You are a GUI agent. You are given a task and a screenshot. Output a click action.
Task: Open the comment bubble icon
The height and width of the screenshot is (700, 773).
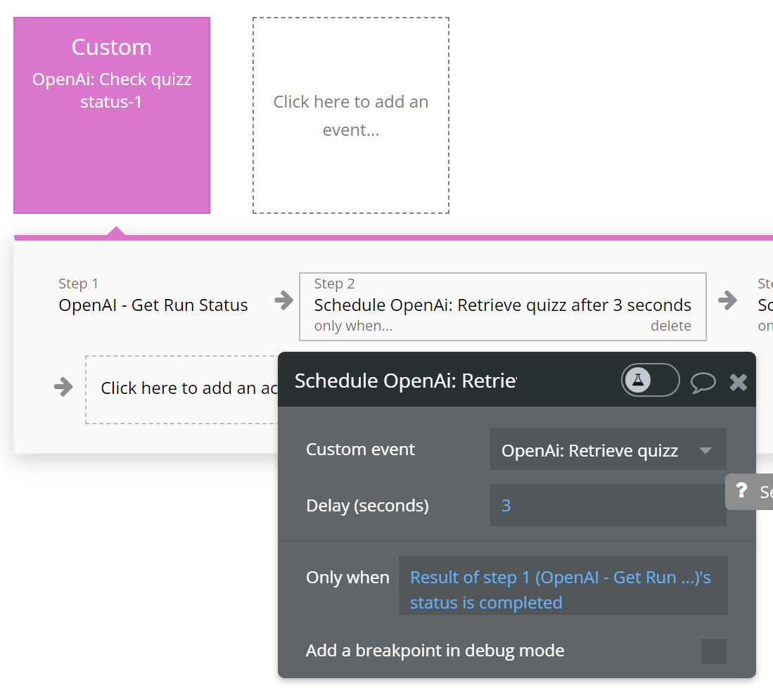(x=703, y=382)
